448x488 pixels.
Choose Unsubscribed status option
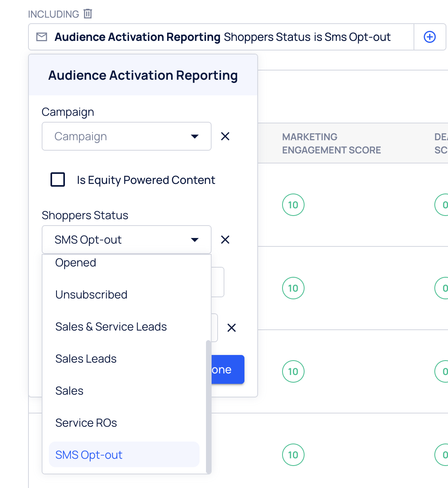pos(91,295)
